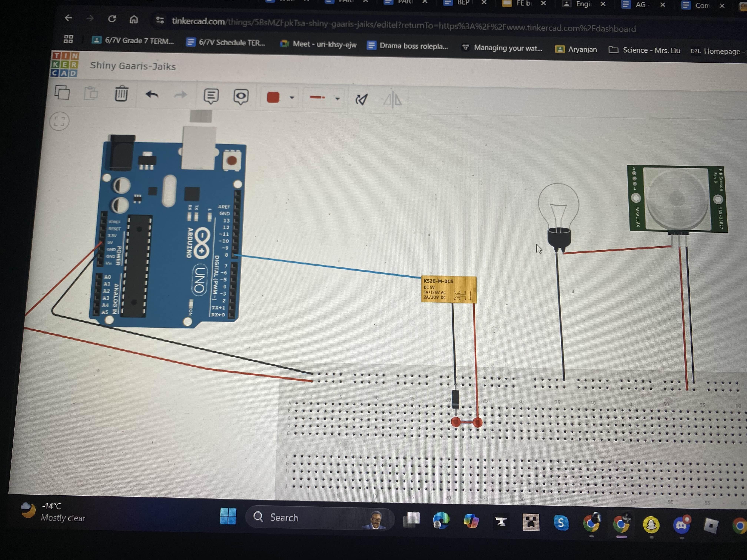Open Task View on the taskbar
747x560 pixels.
(x=412, y=520)
